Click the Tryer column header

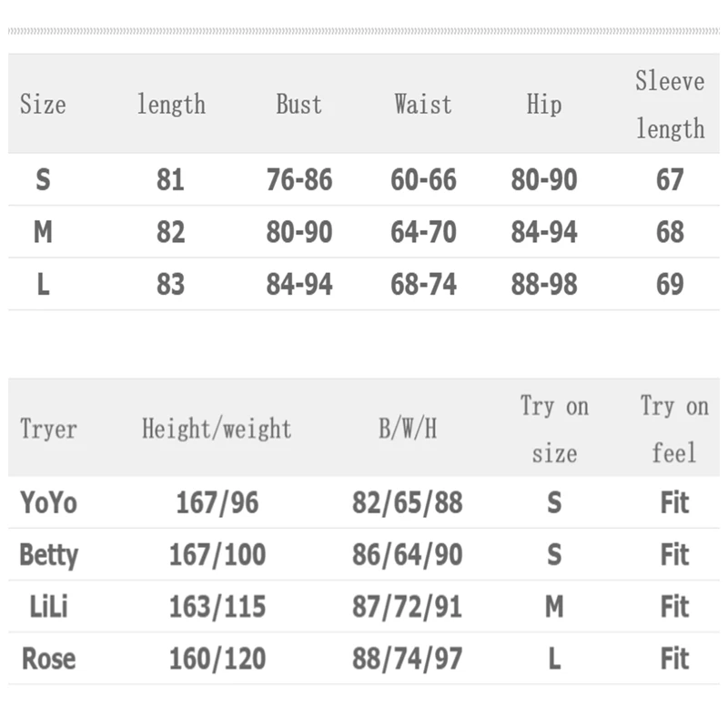click(48, 429)
